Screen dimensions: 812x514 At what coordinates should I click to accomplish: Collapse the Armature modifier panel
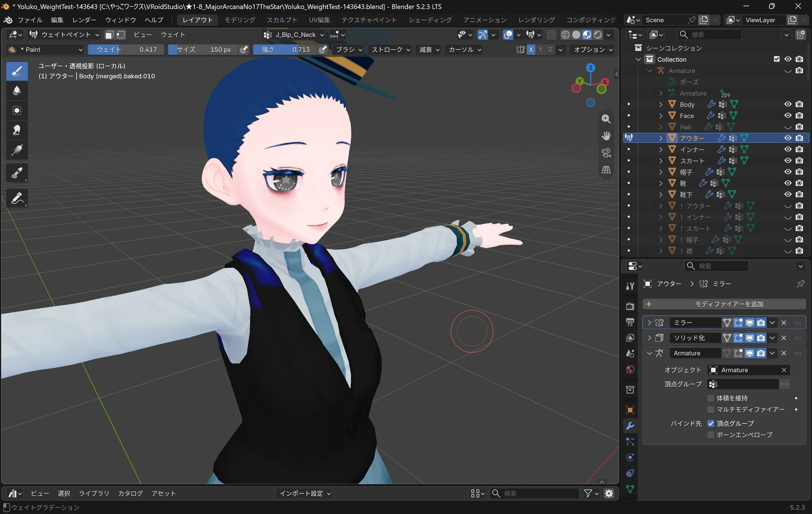(x=650, y=353)
